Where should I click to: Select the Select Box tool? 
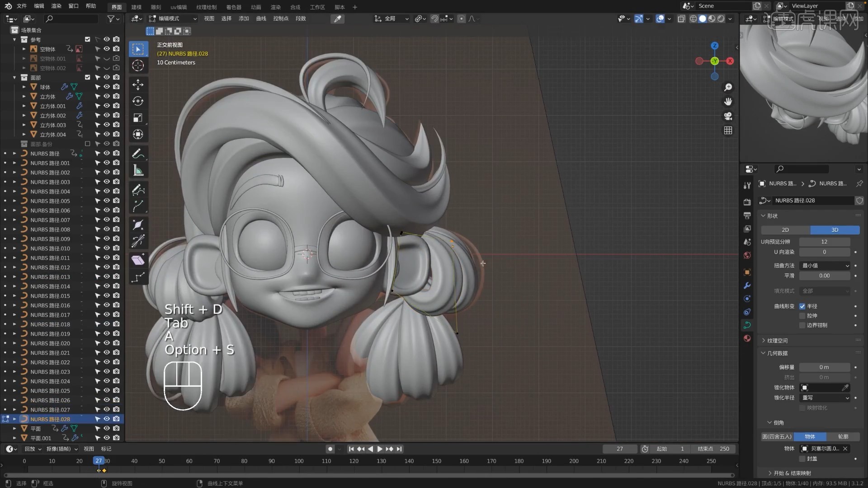tap(138, 49)
